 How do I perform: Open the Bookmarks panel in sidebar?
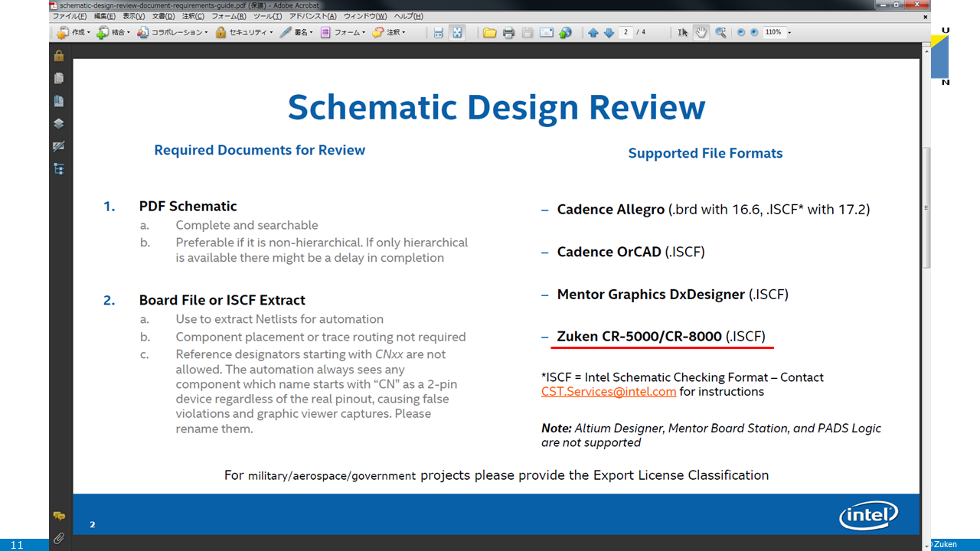(59, 101)
